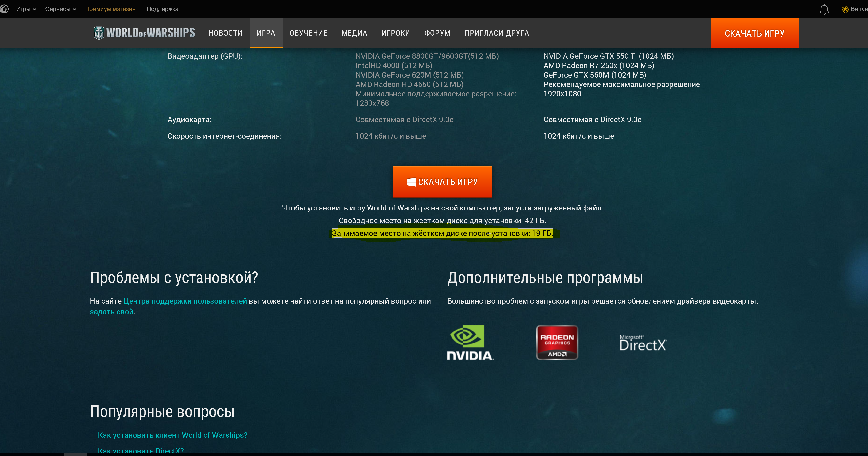Click the World of Warships logo
Image resolution: width=868 pixels, height=456 pixels.
tap(144, 33)
